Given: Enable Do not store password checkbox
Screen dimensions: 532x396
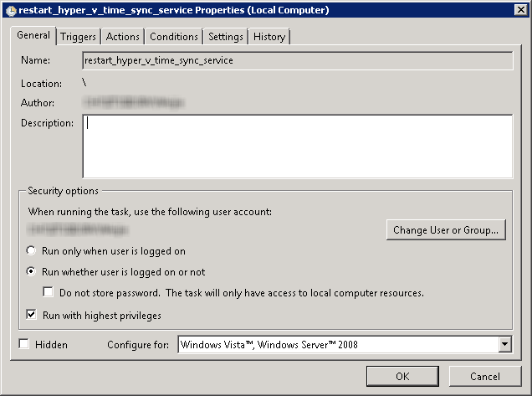Looking at the screenshot, I should [49, 292].
